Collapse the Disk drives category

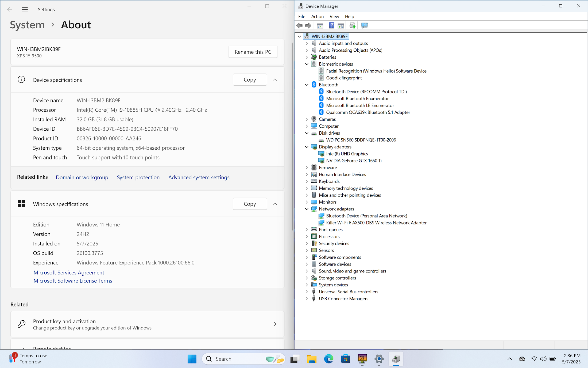307,133
